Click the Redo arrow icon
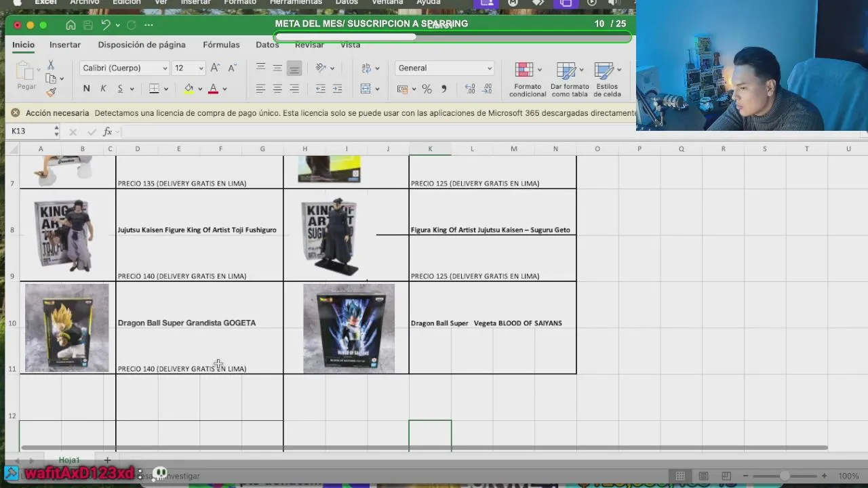 (131, 25)
